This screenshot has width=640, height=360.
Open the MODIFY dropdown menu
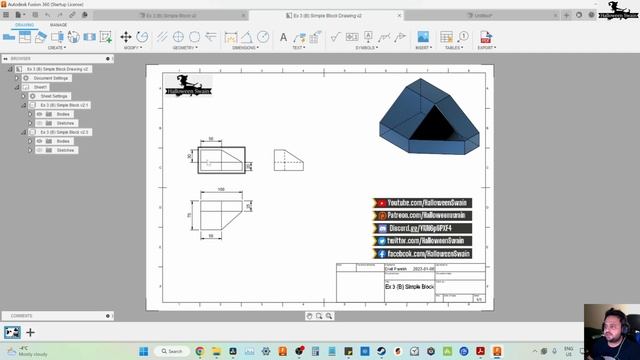[133, 48]
